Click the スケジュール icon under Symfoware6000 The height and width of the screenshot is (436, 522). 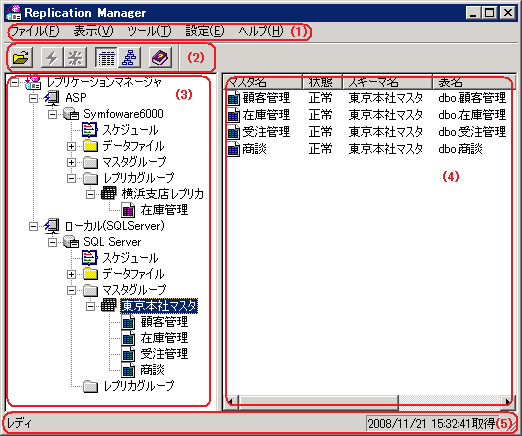90,130
